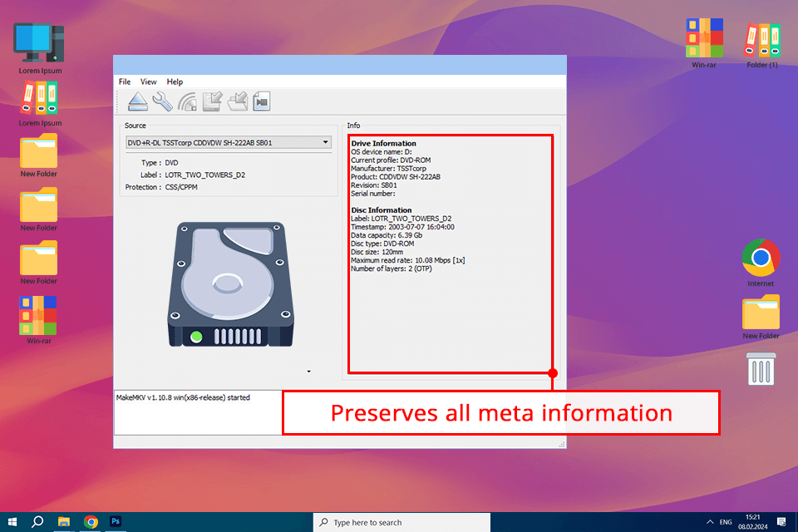This screenshot has height=532, width=798.
Task: Click the taskbar search magnifier icon
Action: [37, 522]
